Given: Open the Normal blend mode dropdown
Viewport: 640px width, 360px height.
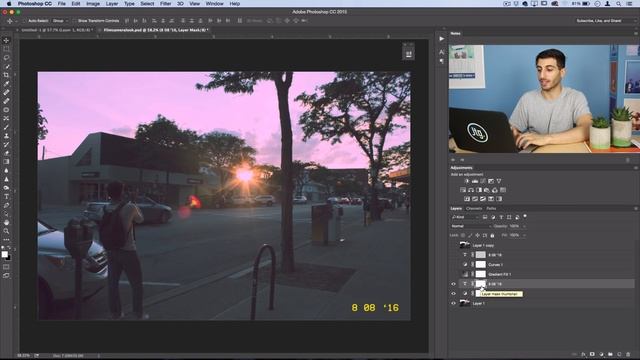Looking at the screenshot, I should (471, 226).
